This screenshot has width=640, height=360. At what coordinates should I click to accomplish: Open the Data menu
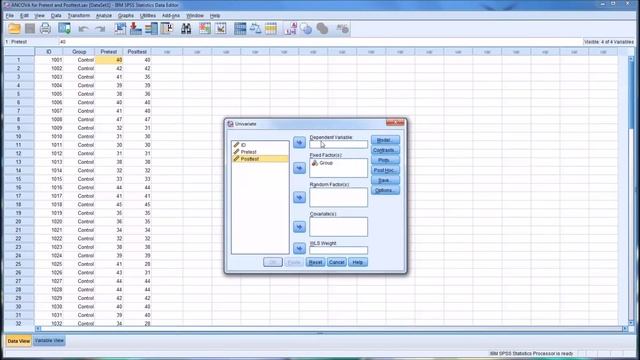pyautogui.click(x=56, y=16)
